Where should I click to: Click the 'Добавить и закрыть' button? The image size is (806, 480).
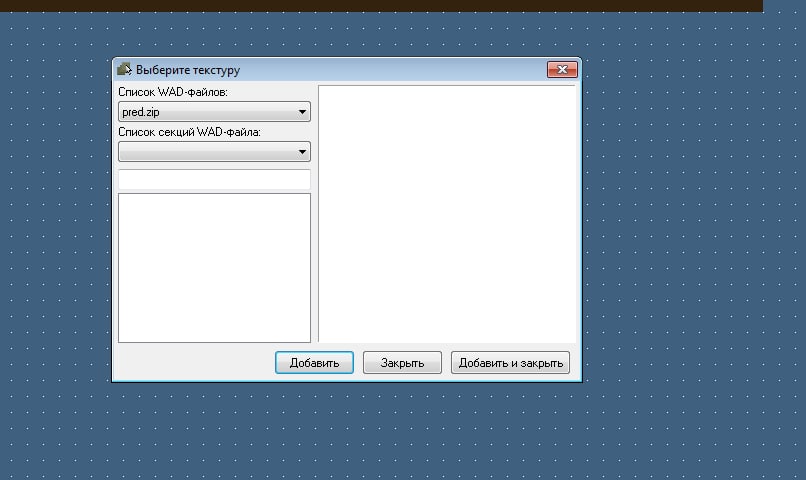click(x=510, y=363)
